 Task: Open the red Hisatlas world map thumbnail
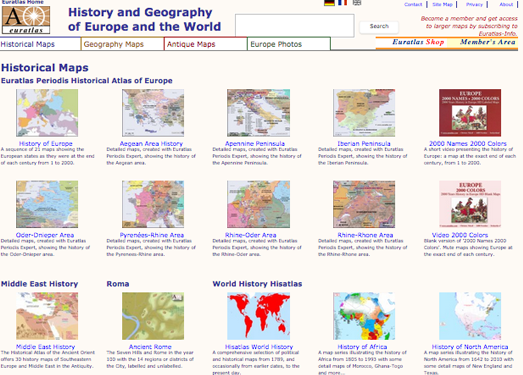pos(258,316)
